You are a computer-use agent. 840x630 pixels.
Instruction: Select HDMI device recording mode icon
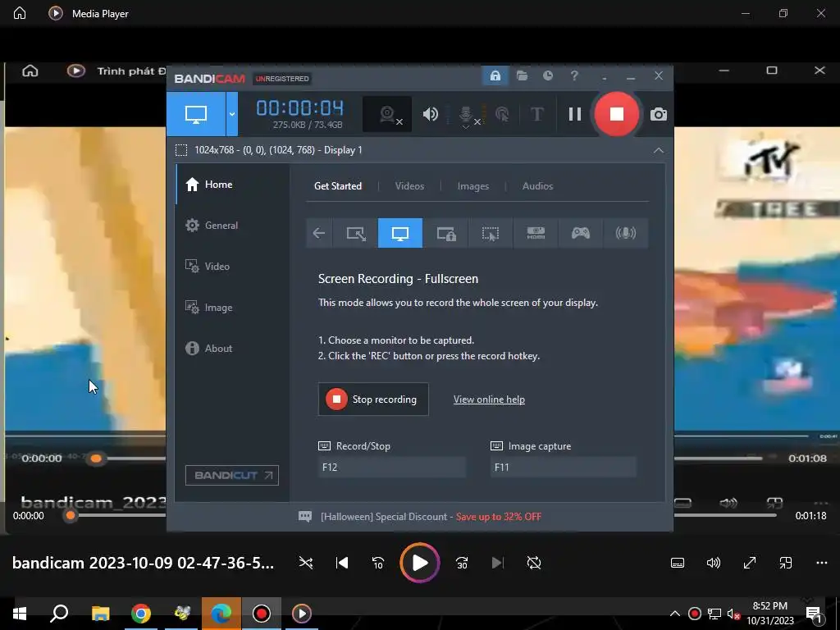pyautogui.click(x=536, y=233)
